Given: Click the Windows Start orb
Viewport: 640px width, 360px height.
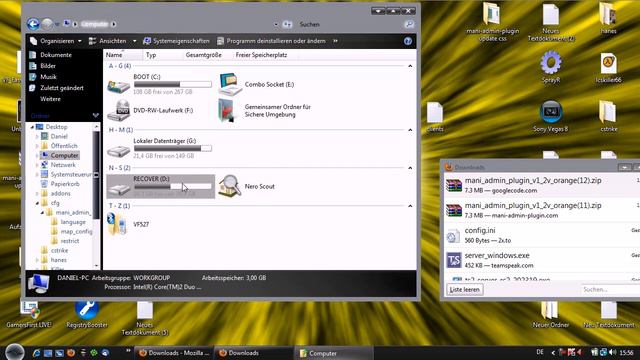Looking at the screenshot, I should 15,352.
